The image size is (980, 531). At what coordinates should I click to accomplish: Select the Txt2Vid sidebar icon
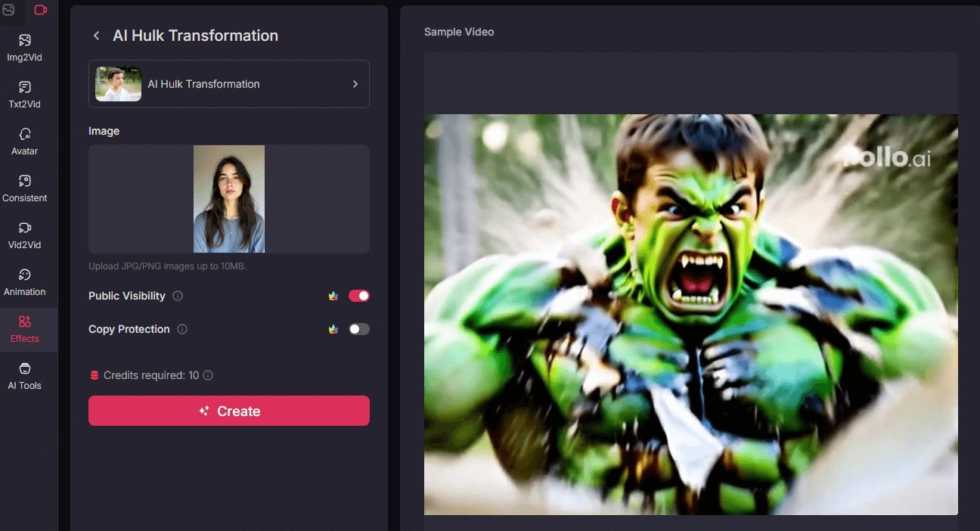(x=25, y=95)
